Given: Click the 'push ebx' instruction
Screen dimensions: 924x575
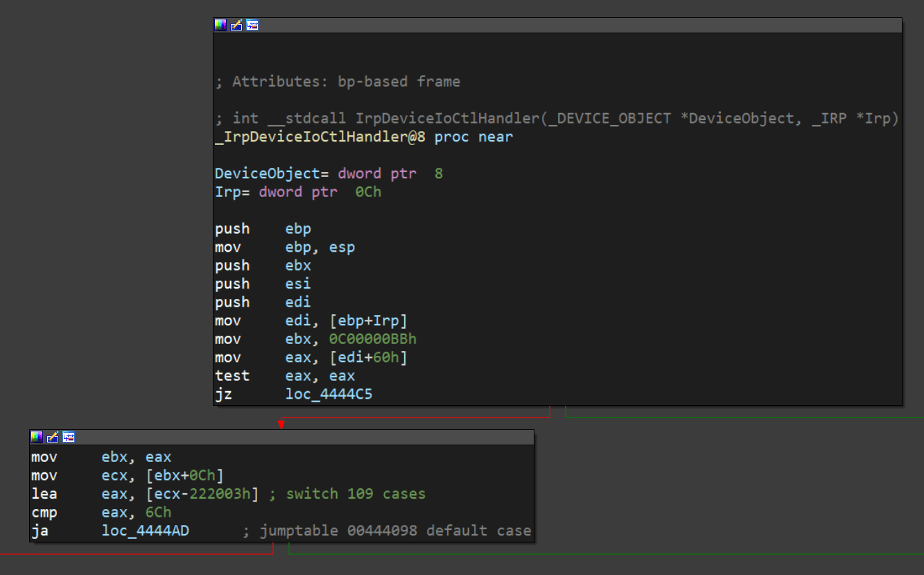Looking at the screenshot, I should tap(263, 266).
